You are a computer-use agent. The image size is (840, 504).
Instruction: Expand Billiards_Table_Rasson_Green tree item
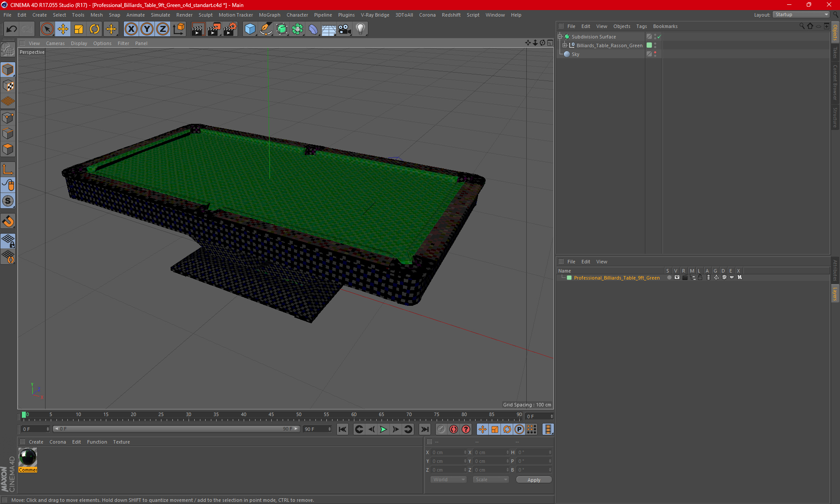pyautogui.click(x=565, y=45)
